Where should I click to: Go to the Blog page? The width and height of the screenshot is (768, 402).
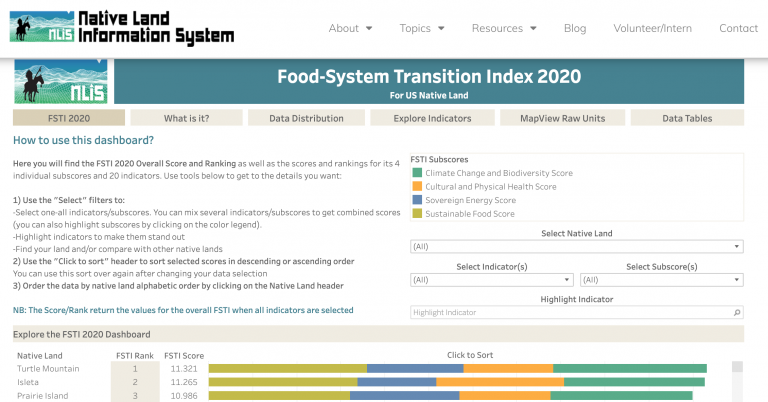pos(575,28)
